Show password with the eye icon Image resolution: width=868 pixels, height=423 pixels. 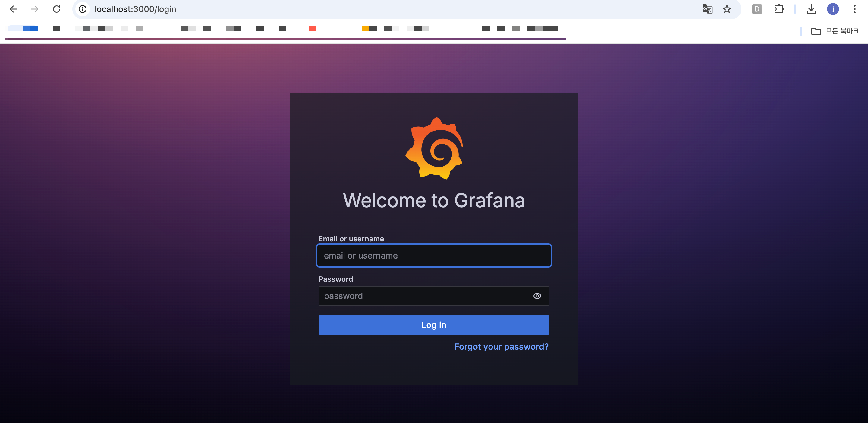click(537, 296)
